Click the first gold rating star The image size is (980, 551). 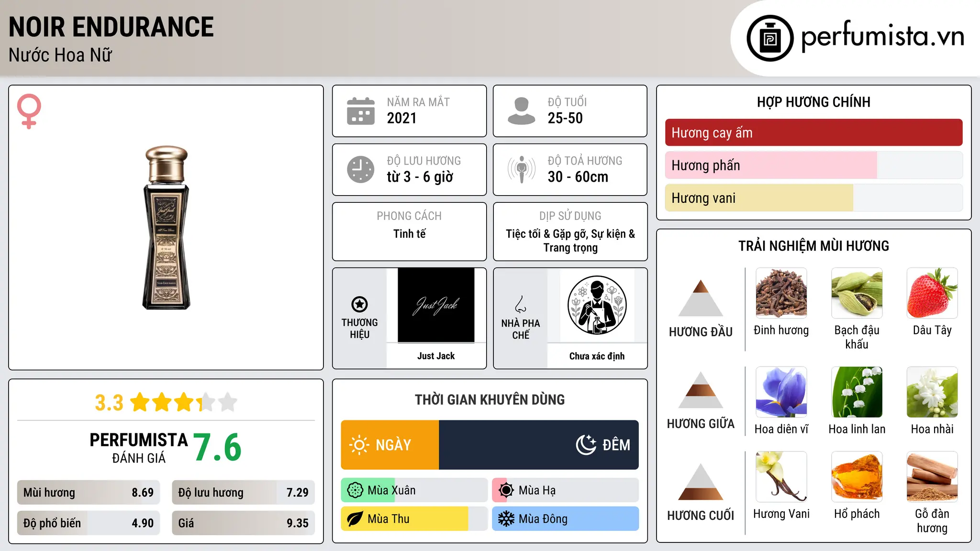coord(140,402)
